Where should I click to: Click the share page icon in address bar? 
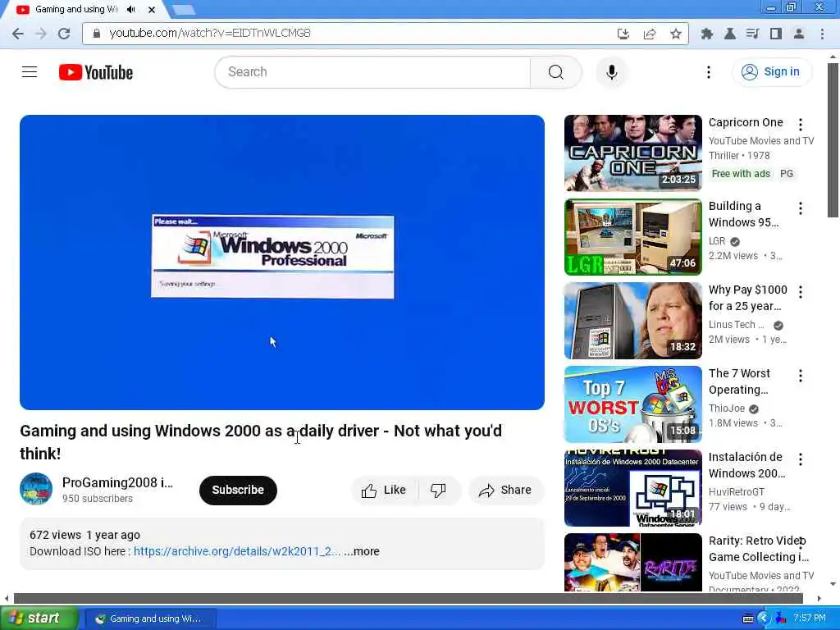(x=650, y=34)
